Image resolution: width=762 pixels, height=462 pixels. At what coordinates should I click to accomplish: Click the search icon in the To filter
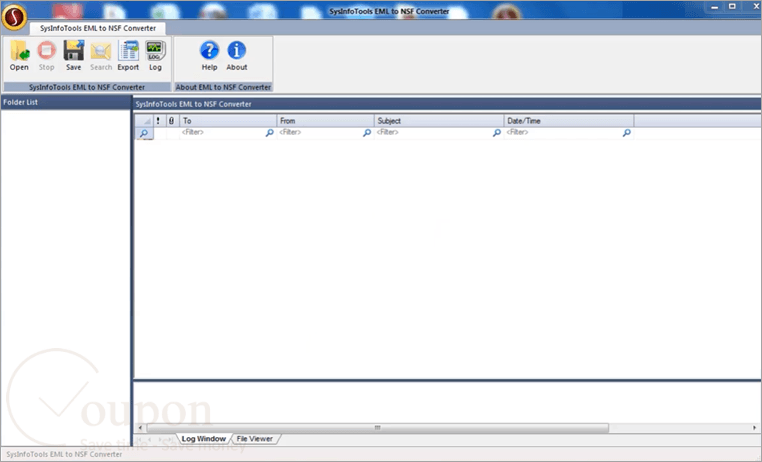coord(269,133)
